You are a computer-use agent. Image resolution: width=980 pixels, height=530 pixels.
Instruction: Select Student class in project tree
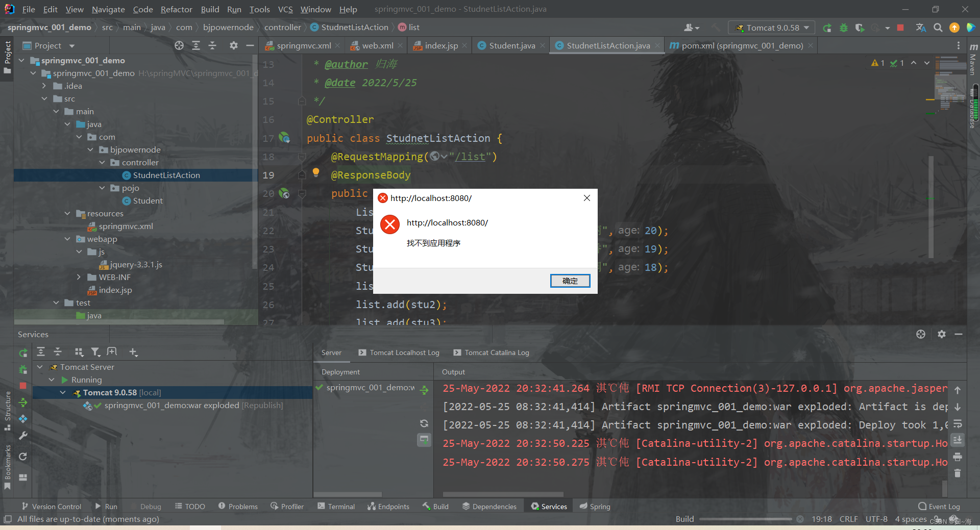(x=148, y=200)
